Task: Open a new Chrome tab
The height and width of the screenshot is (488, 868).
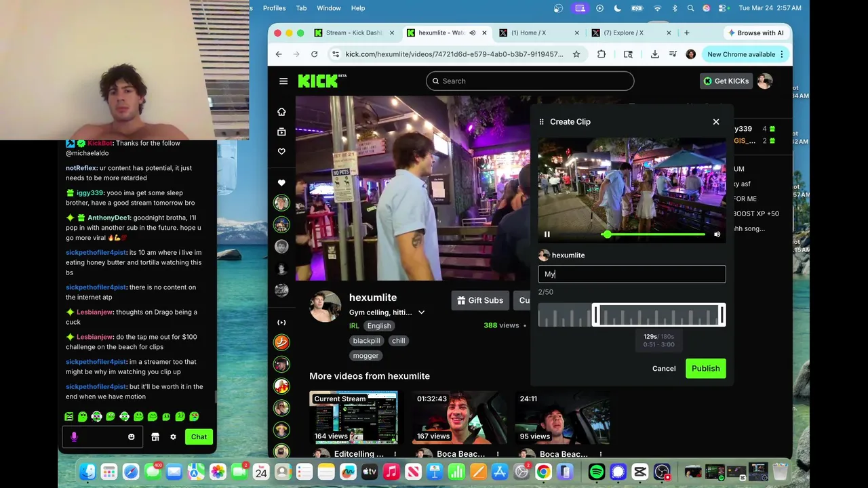Action: pos(687,33)
